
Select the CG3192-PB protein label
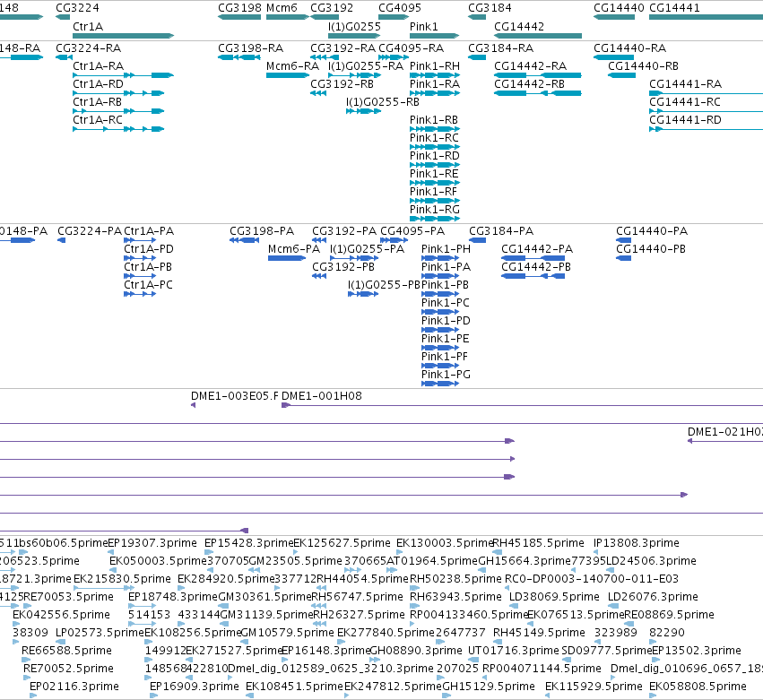(343, 267)
